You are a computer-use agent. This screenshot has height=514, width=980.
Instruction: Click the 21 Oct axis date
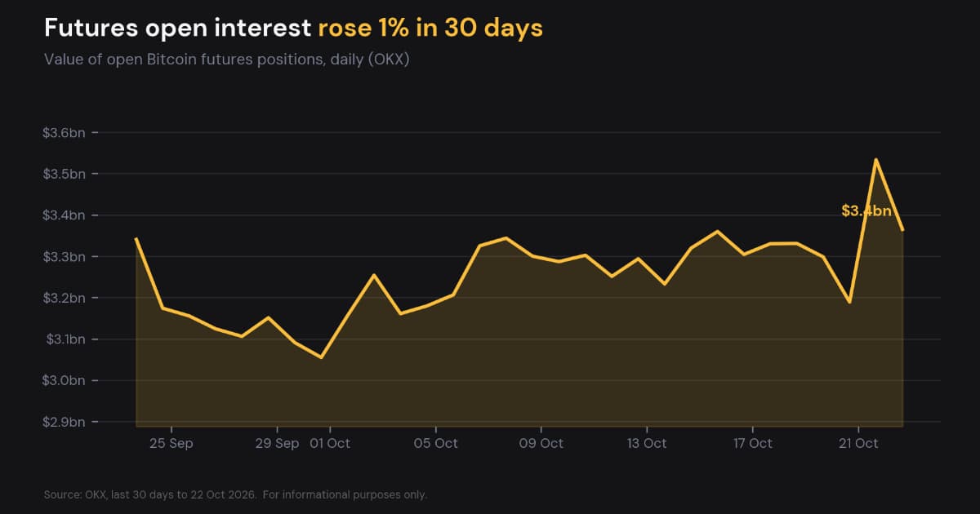[x=857, y=444]
